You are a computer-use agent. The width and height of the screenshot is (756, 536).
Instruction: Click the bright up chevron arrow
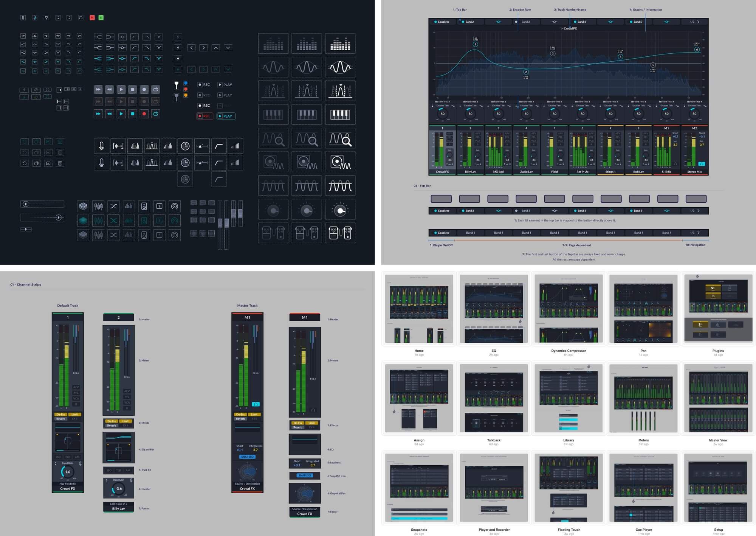pyautogui.click(x=216, y=48)
